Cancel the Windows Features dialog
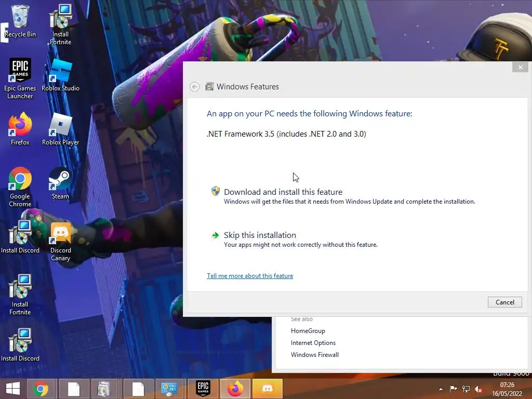 tap(504, 302)
